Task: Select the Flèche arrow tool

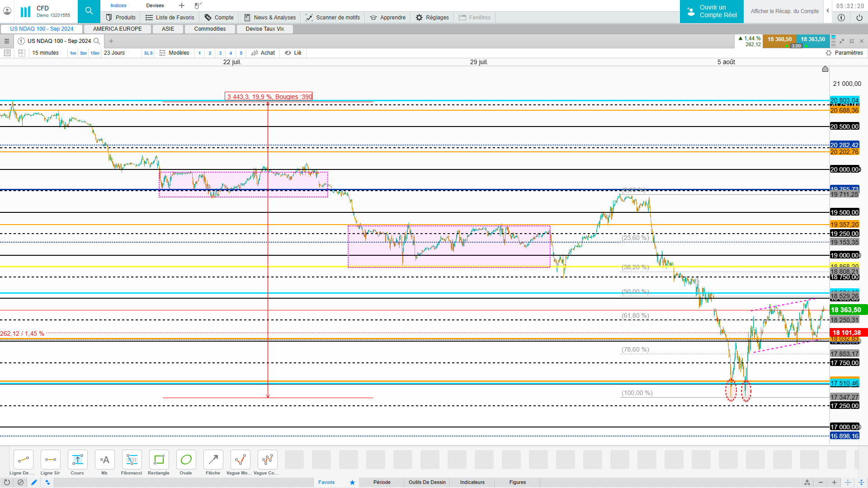Action: click(x=213, y=460)
